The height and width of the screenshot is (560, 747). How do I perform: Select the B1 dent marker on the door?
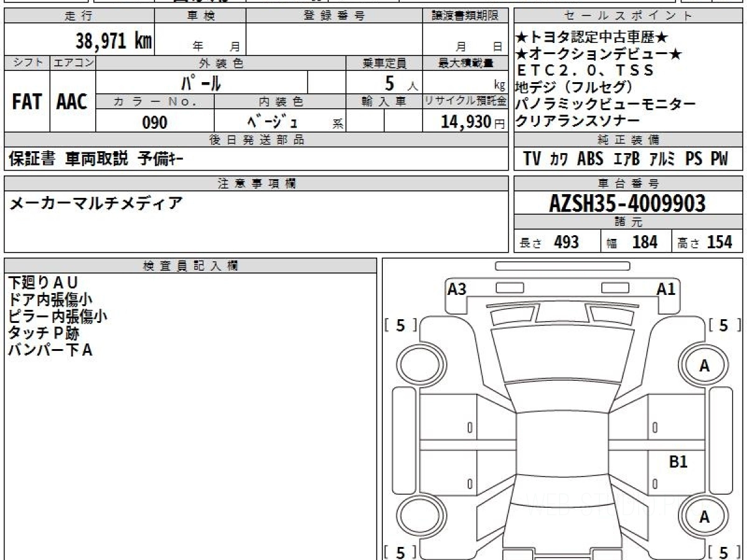[678, 462]
